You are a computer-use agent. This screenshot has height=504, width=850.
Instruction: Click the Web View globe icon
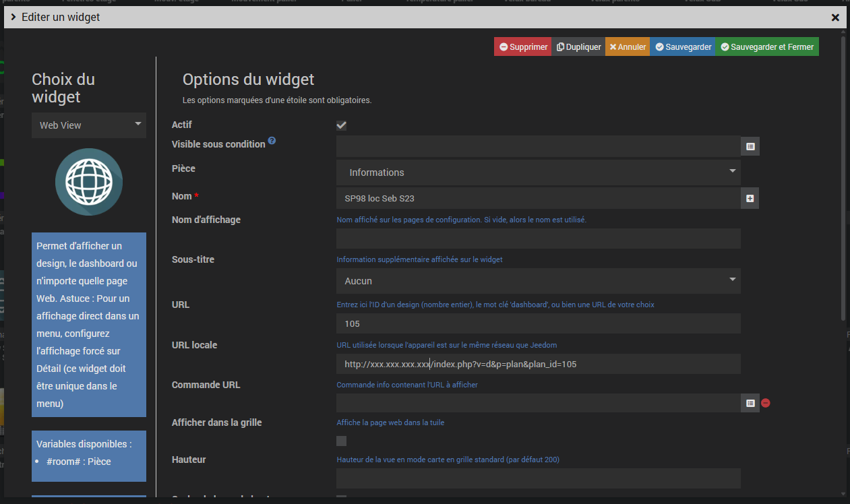(89, 182)
